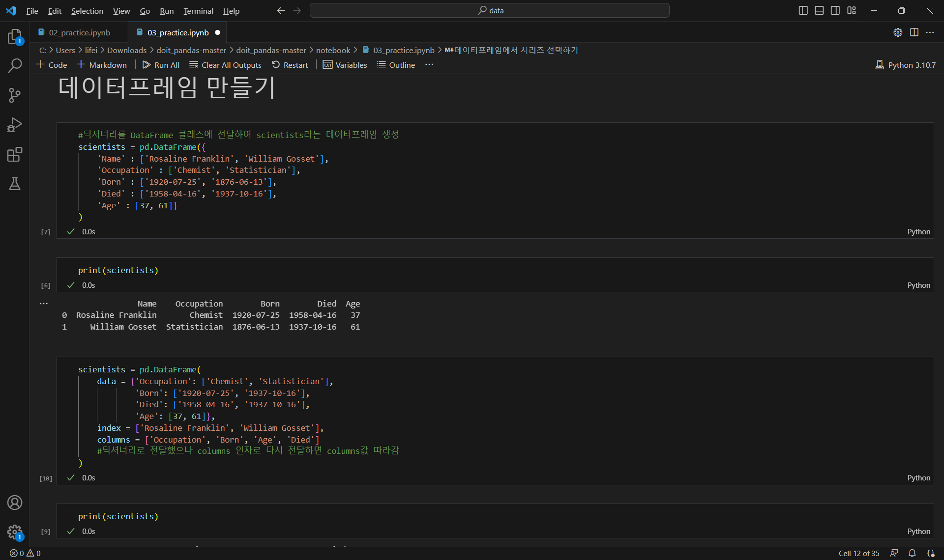This screenshot has height=560, width=944.
Task: Open the Source Control view
Action: [x=15, y=95]
